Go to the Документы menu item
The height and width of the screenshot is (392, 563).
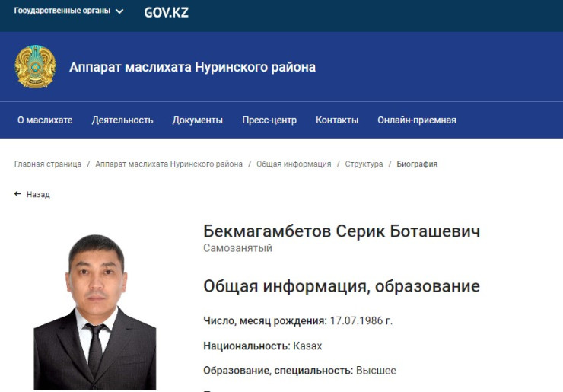[197, 120]
